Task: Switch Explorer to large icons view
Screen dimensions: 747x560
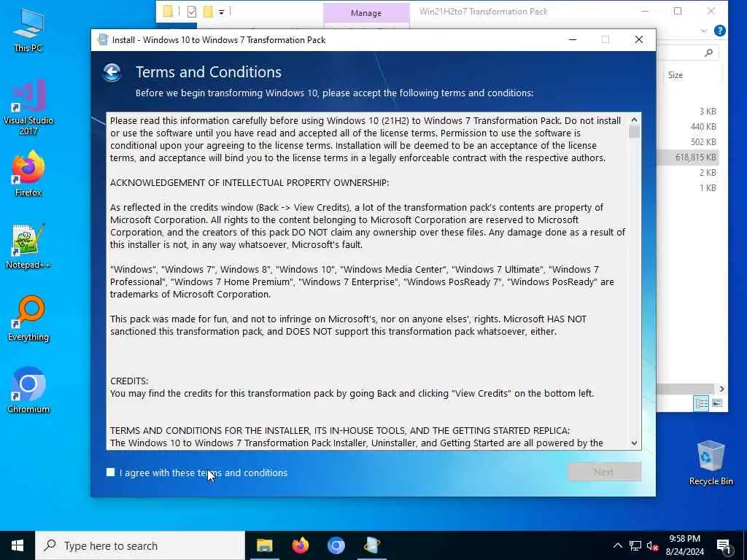Action: point(717,403)
